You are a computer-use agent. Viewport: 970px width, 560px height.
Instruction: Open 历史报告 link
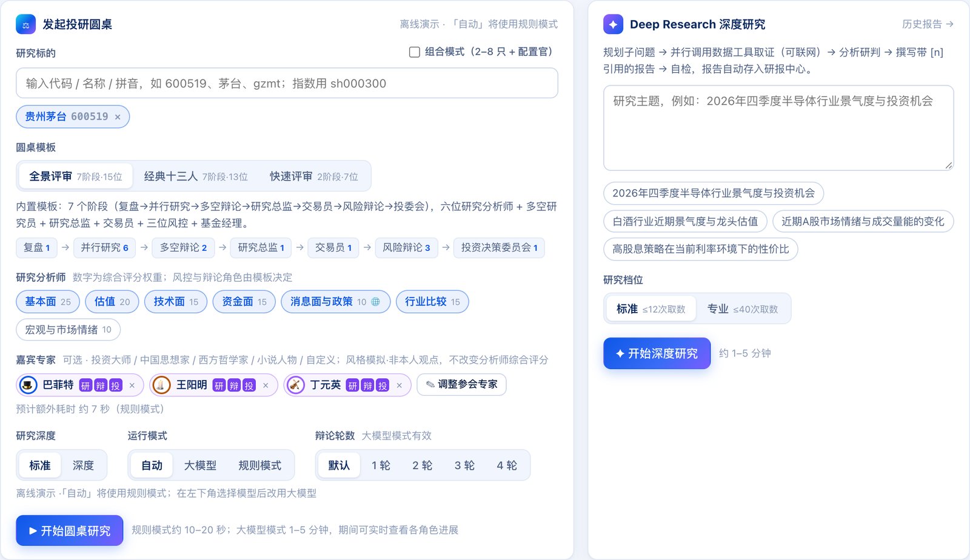click(928, 24)
